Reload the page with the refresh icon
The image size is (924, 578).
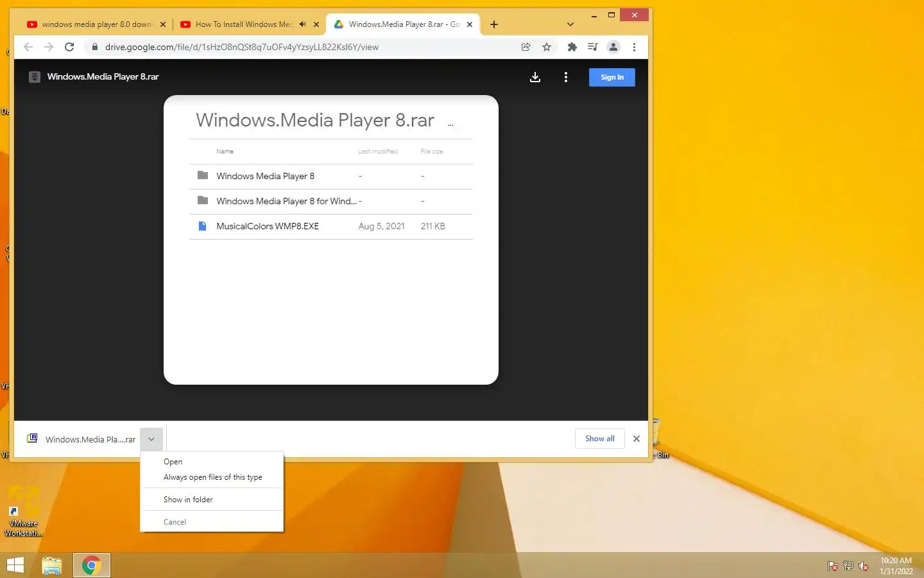tap(69, 47)
